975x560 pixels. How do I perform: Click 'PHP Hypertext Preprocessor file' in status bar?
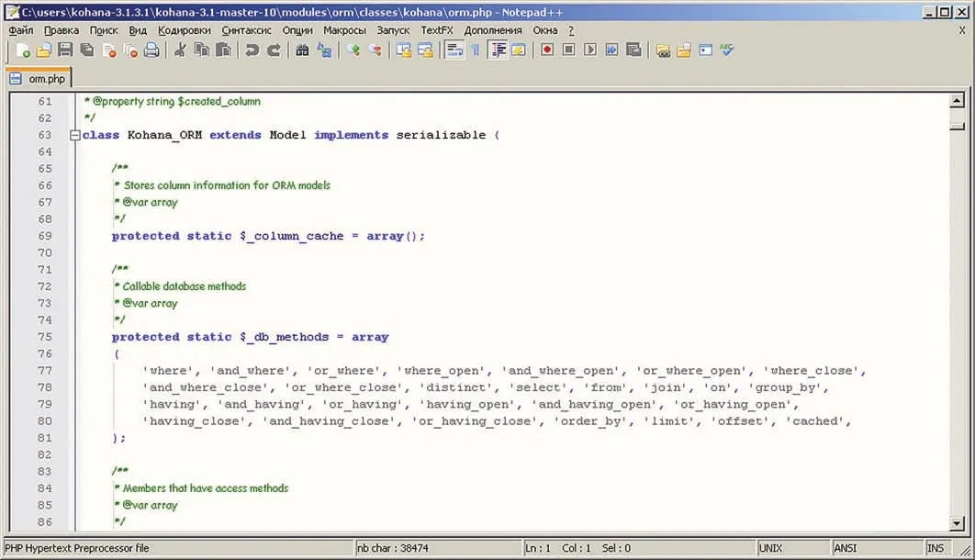178,548
